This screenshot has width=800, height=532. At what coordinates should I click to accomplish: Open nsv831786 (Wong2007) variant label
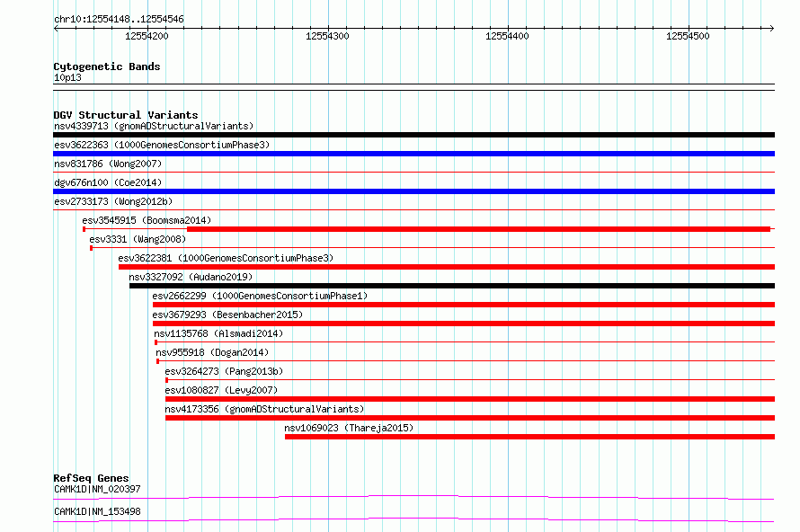coord(108,164)
